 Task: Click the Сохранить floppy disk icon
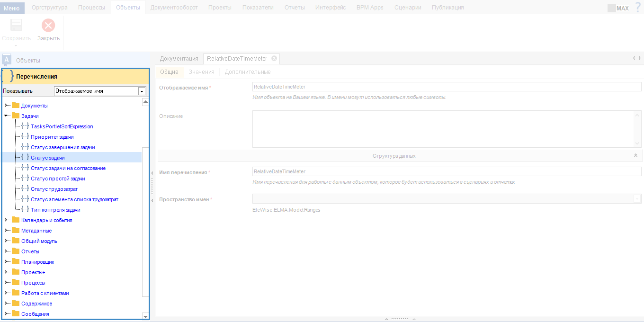[16, 25]
